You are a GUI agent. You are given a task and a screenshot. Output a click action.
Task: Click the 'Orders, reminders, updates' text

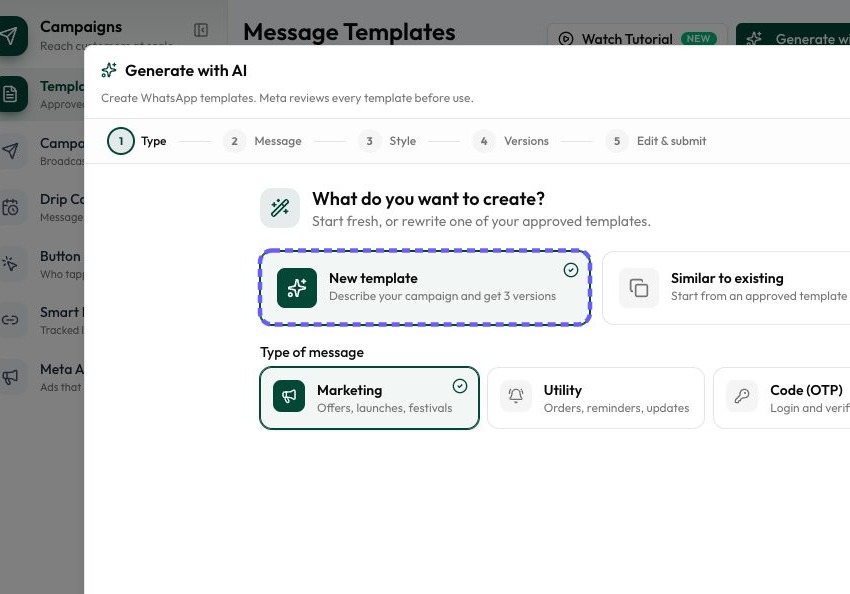(616, 408)
